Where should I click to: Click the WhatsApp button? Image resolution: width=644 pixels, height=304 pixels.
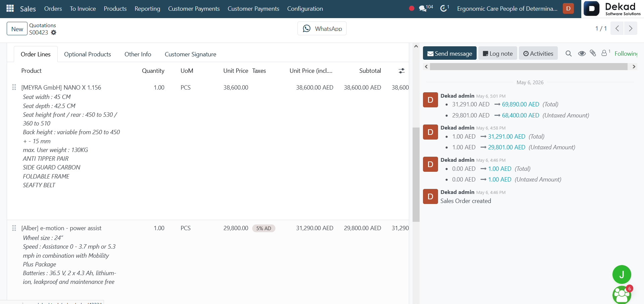coord(322,29)
